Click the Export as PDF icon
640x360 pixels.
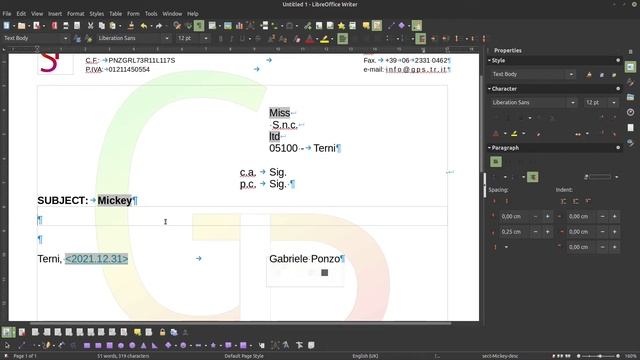pos(54,26)
